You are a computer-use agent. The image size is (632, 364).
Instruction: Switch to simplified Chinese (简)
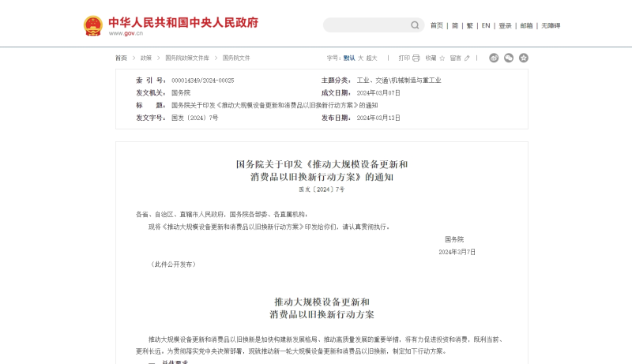click(455, 25)
